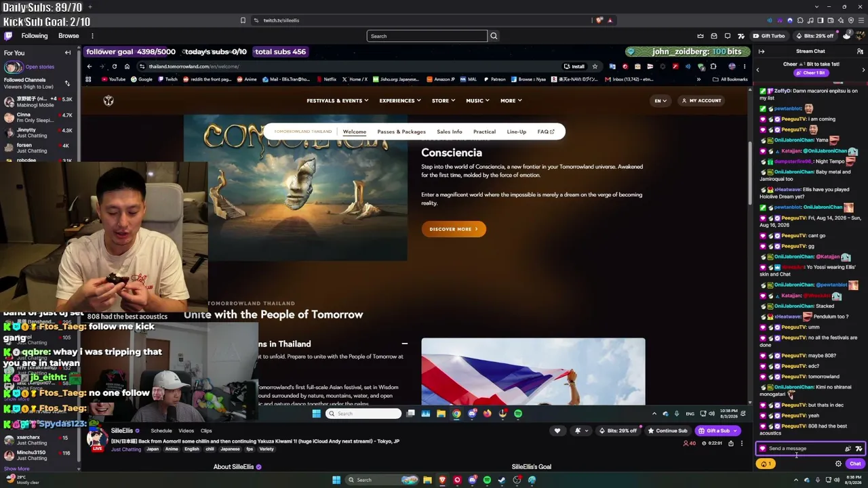Open the Twitch home logo

[x=8, y=36]
